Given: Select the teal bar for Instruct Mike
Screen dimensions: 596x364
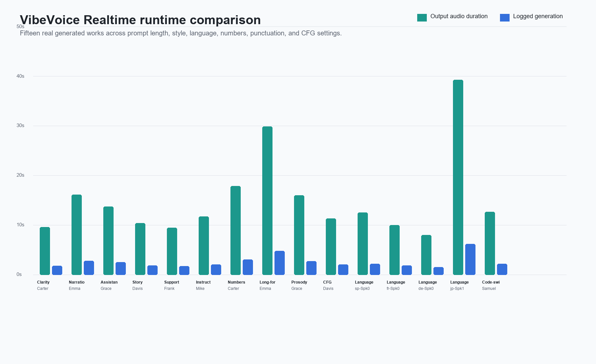Looking at the screenshot, I should pyautogui.click(x=204, y=246).
